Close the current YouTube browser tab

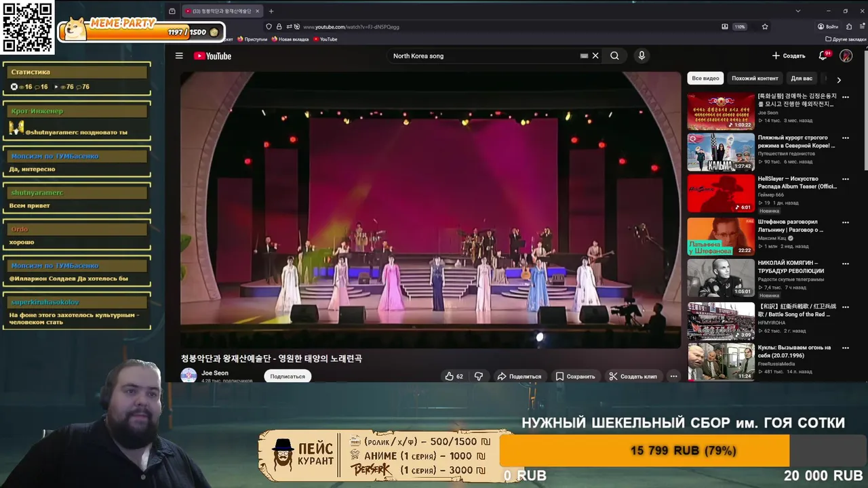257,11
